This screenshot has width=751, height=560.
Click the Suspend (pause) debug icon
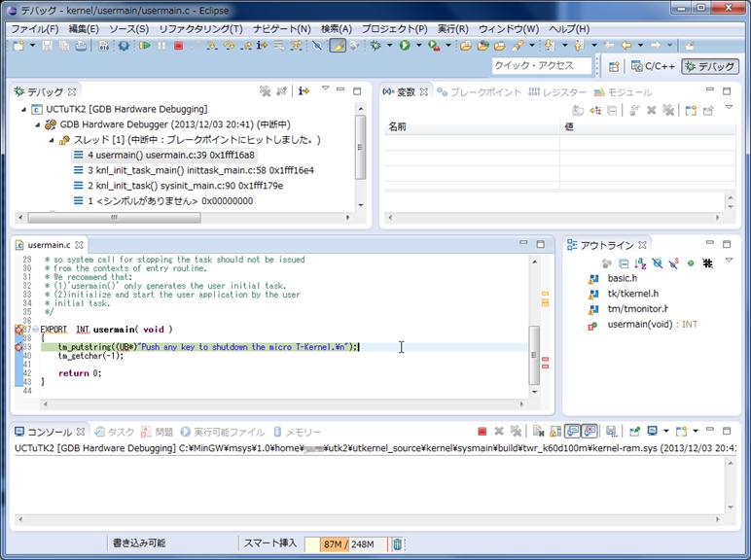pos(161,46)
